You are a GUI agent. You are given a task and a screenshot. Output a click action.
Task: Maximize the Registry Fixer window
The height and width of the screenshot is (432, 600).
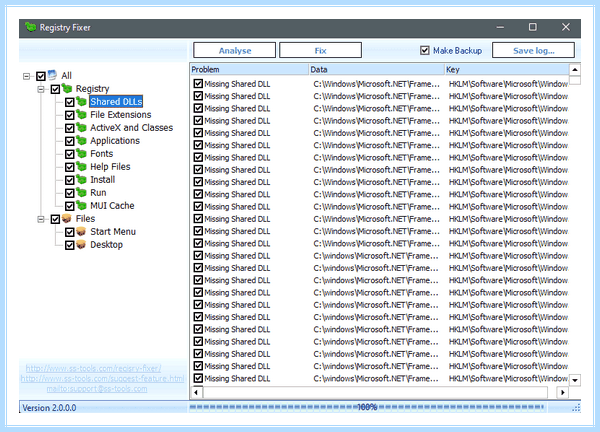click(532, 27)
